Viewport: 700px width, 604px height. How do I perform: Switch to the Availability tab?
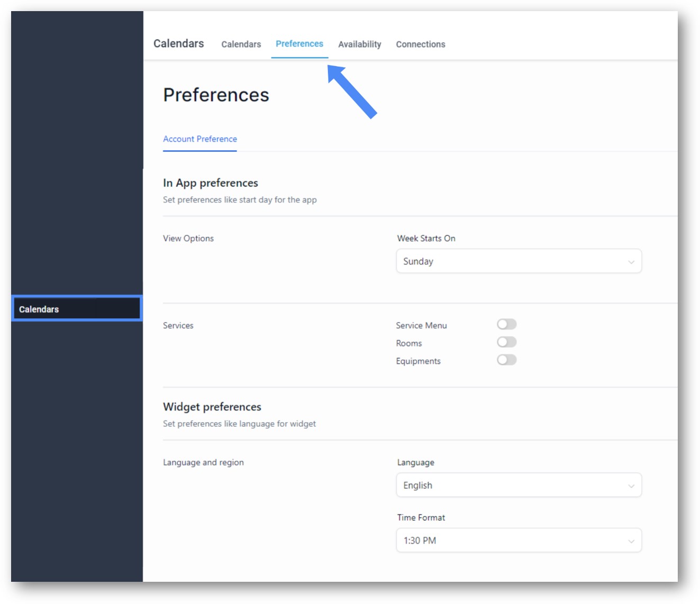[x=360, y=44]
